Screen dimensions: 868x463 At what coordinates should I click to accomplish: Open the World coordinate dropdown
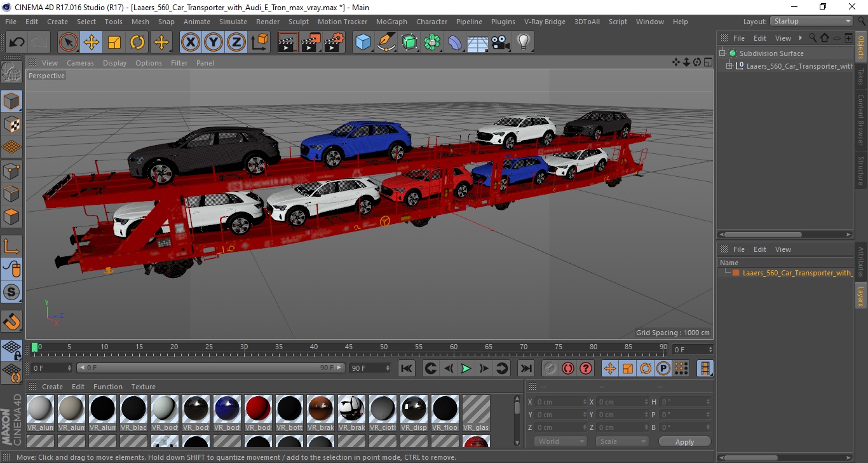tap(560, 441)
